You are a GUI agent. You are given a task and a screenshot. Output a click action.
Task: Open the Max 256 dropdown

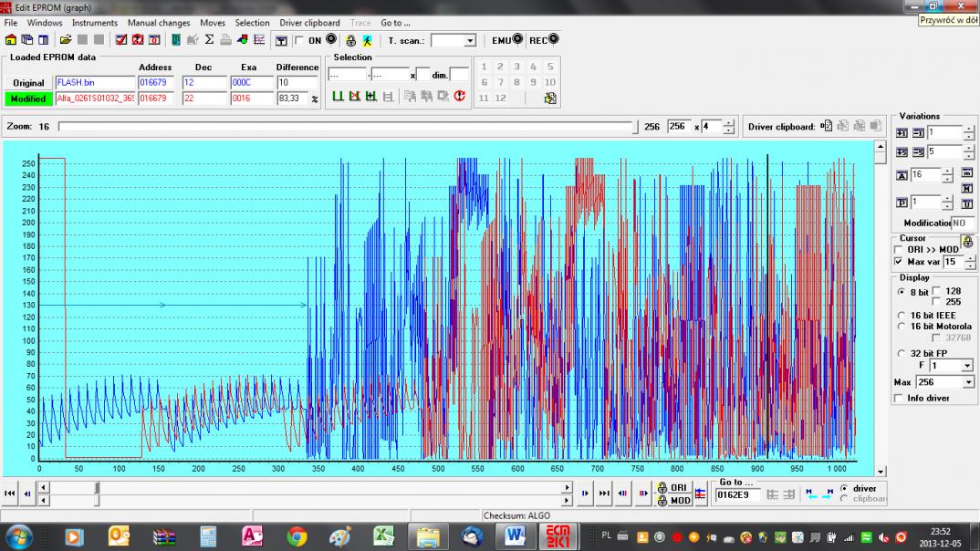[968, 382]
